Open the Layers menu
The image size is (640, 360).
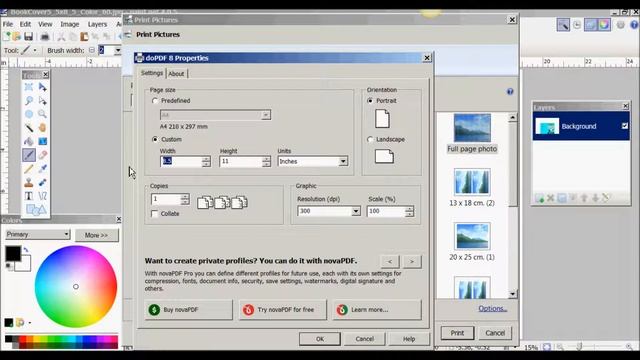click(97, 24)
